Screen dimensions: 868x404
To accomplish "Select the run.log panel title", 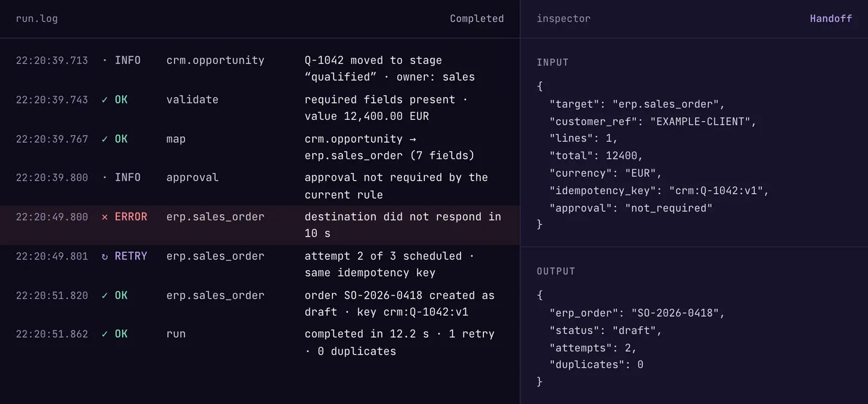I will tap(37, 19).
